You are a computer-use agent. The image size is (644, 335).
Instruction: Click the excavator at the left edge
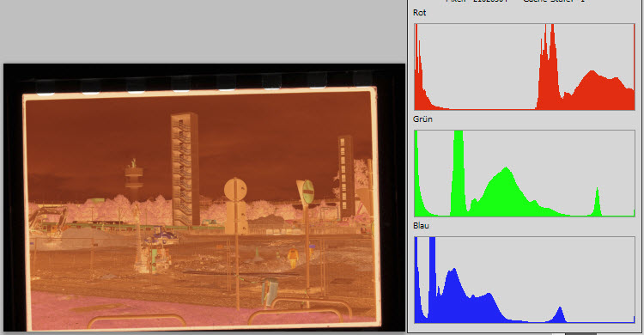pyautogui.click(x=48, y=221)
